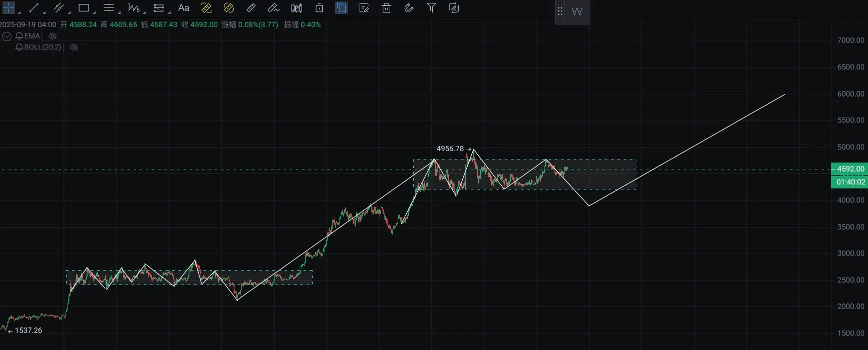The width and height of the screenshot is (868, 350).
Task: Click the high price value 4605.65
Action: (x=123, y=24)
